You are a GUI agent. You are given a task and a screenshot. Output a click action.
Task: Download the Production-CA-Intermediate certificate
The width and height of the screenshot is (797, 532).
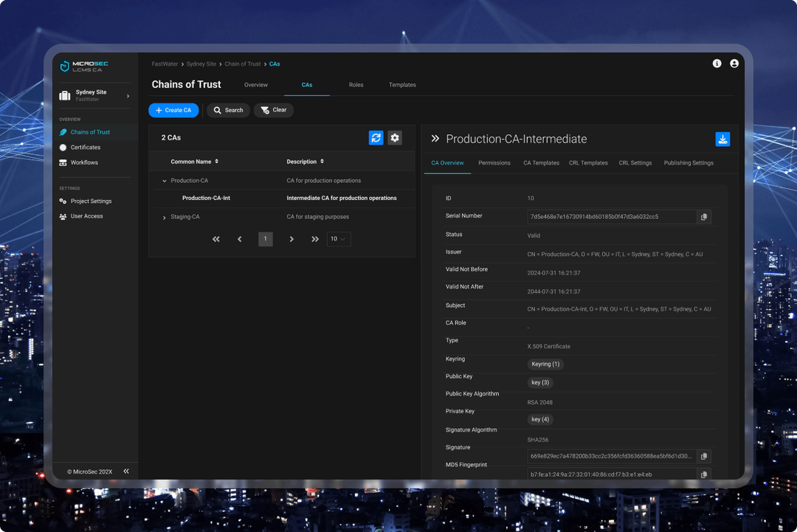pos(722,139)
